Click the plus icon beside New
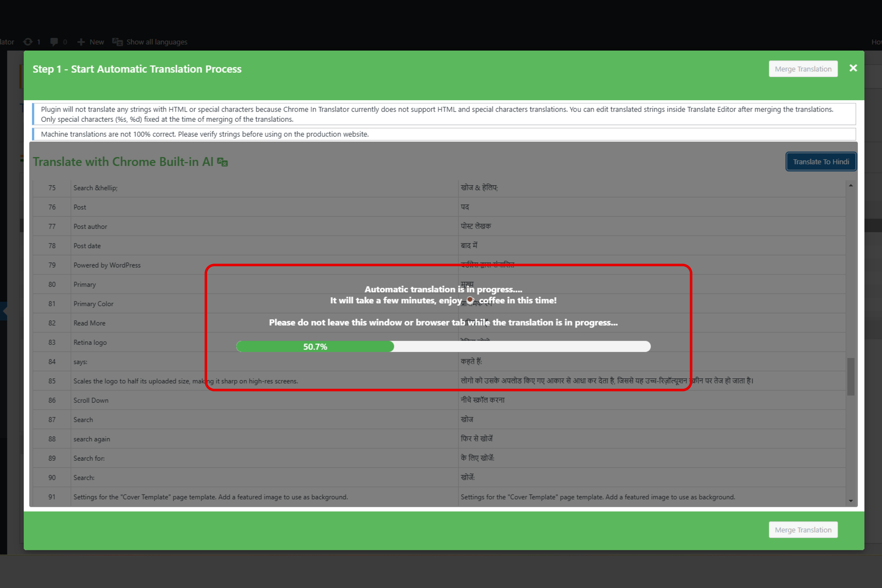This screenshot has width=882, height=588. point(81,42)
